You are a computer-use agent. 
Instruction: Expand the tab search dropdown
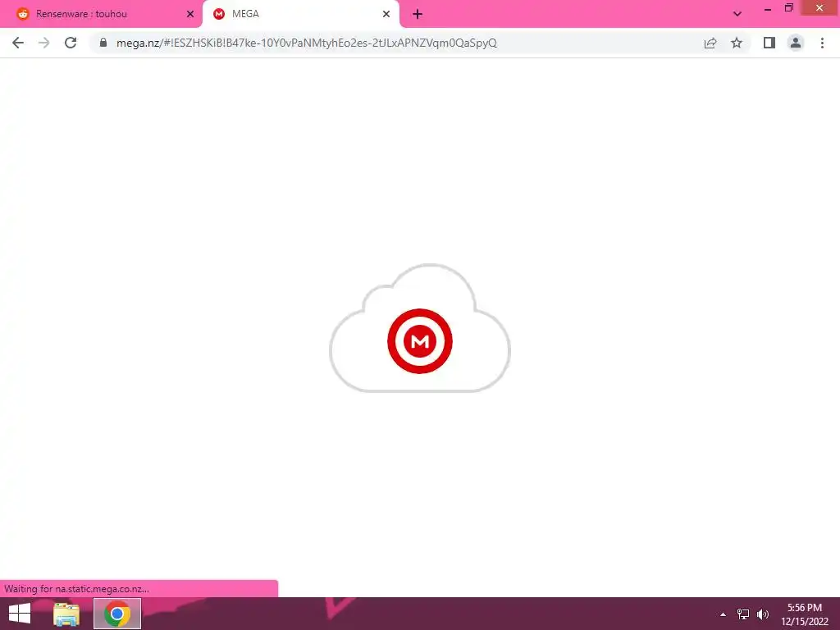[737, 15]
